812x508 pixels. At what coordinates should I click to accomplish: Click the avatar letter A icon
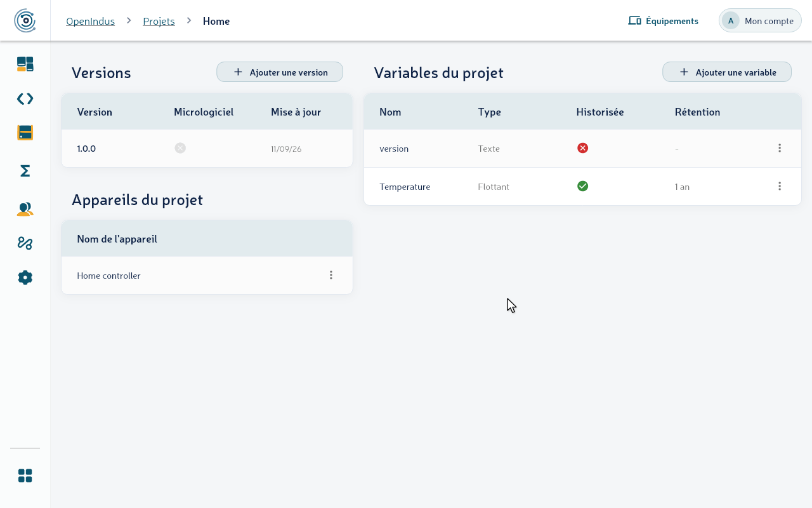[x=731, y=21]
